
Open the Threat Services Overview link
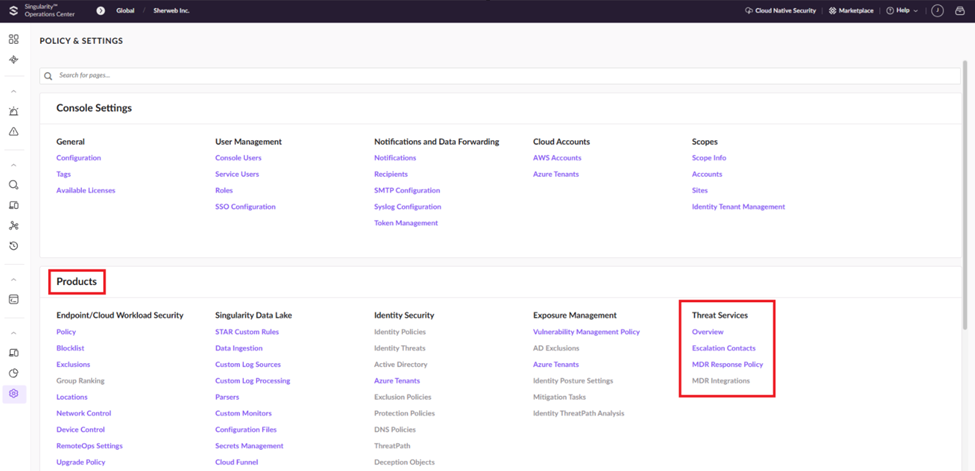pos(708,332)
